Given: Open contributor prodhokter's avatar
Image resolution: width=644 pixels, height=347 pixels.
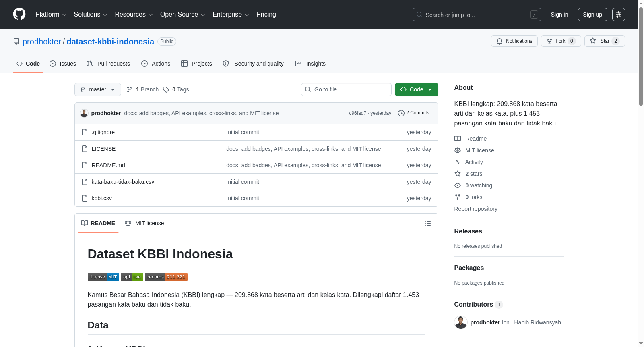Looking at the screenshot, I should pyautogui.click(x=460, y=322).
